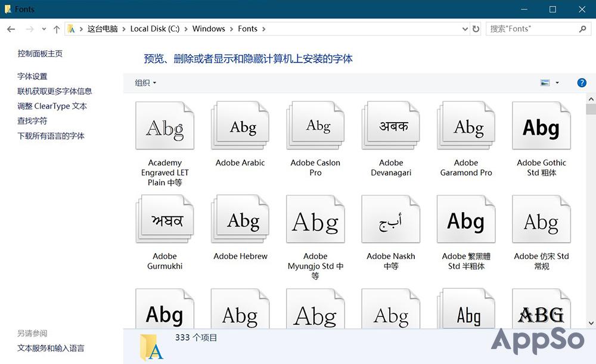This screenshot has width=596, height=364.
Task: Select the Adobe 繁黑體 Std font icon
Action: point(466,219)
